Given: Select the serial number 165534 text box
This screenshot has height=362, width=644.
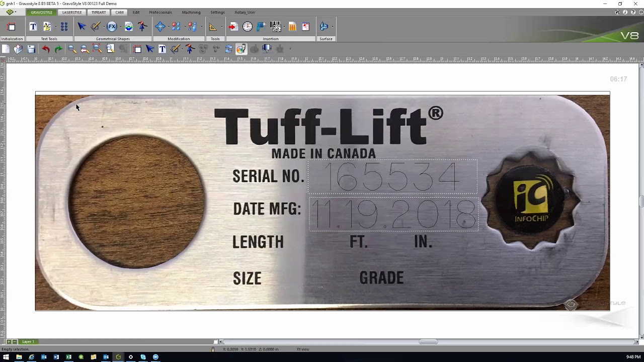Looking at the screenshot, I should tap(392, 176).
